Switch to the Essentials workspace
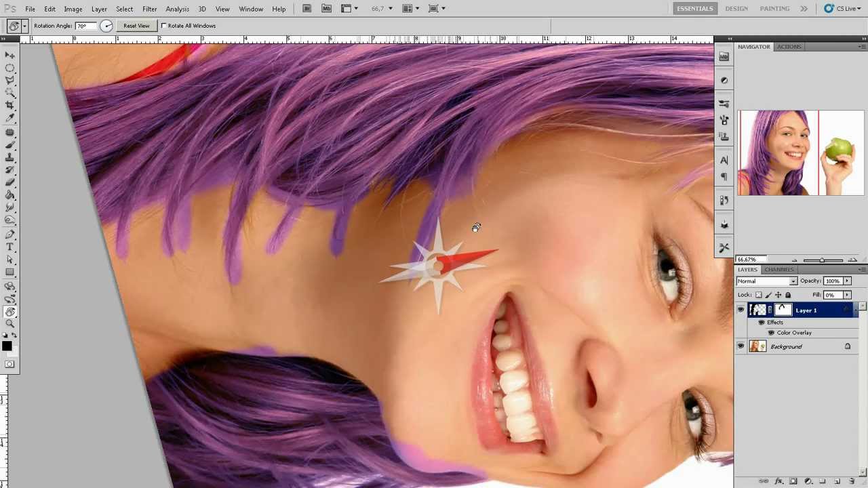The image size is (868, 488). pyautogui.click(x=694, y=8)
